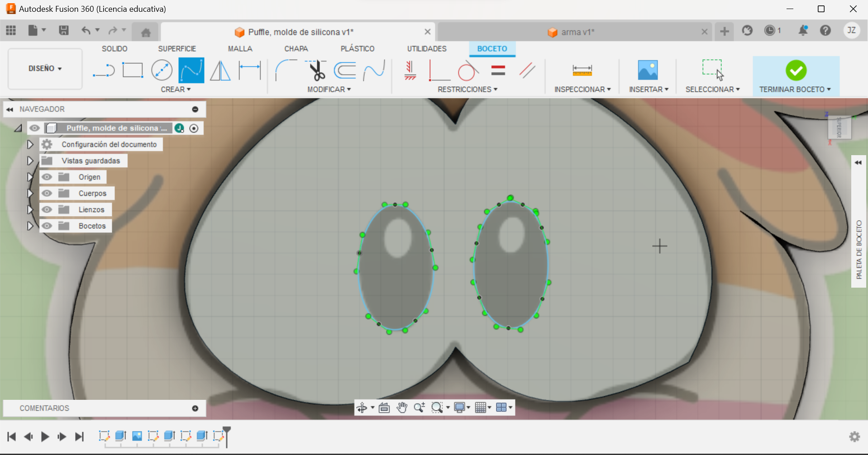
Task: Switch to the UTILIDADES tab
Action: click(427, 49)
